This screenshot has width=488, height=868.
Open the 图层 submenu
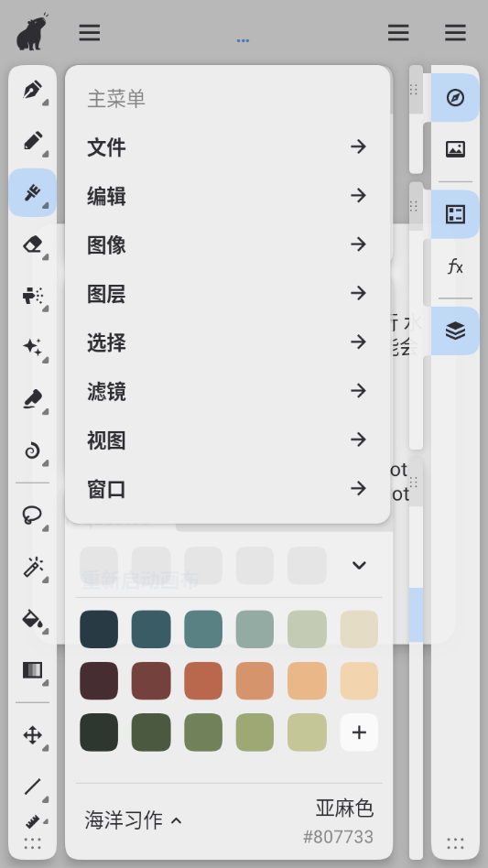point(227,293)
